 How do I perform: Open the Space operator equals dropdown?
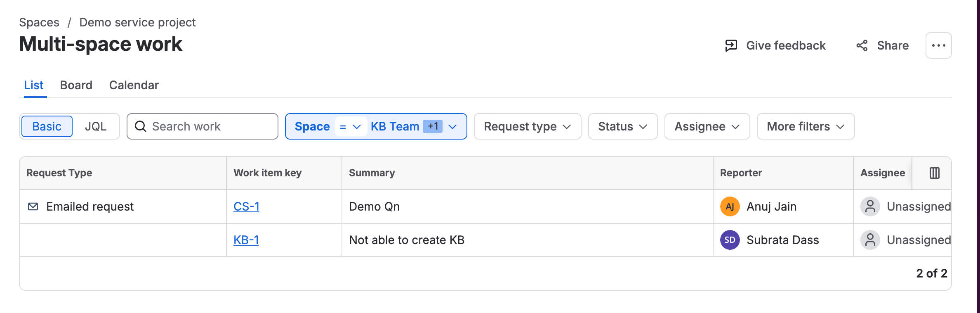point(350,126)
